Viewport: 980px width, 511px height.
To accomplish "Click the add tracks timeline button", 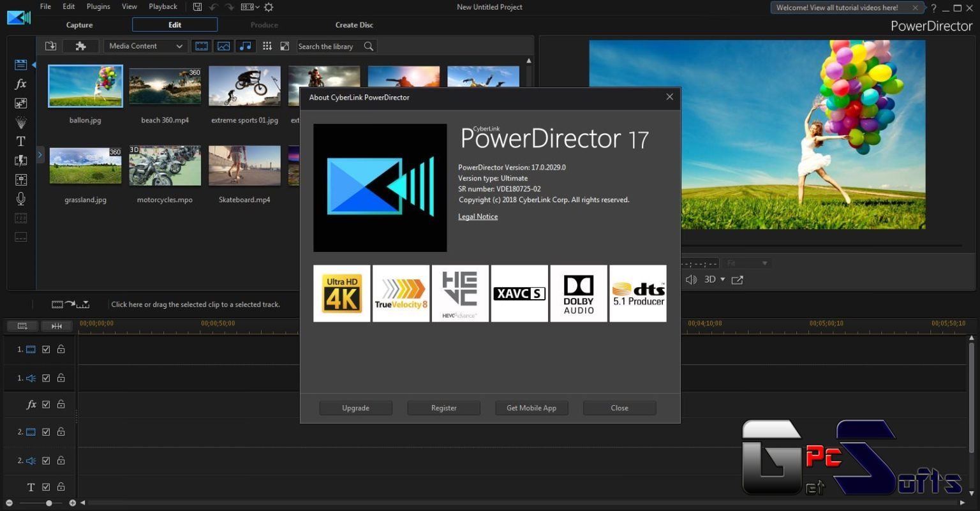I will coord(22,326).
